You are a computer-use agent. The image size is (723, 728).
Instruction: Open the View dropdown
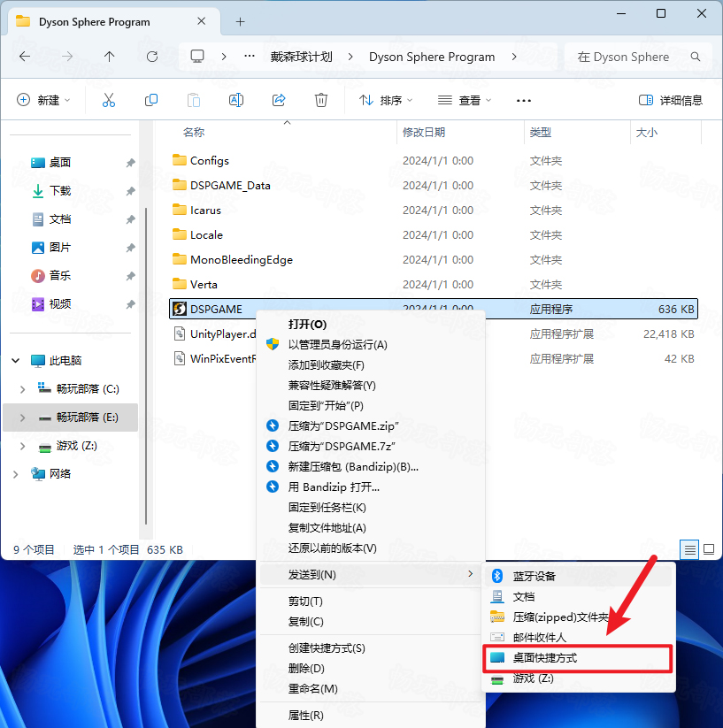tap(465, 100)
